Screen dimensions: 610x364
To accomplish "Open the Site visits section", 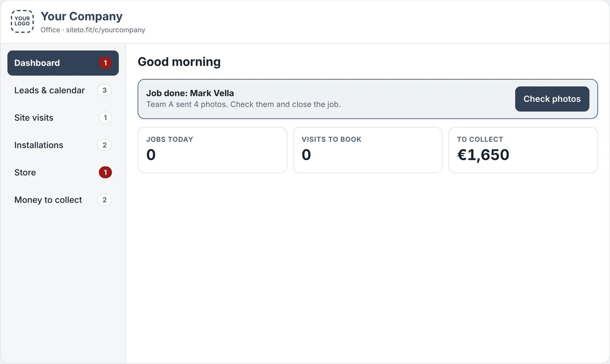I will pyautogui.click(x=63, y=118).
